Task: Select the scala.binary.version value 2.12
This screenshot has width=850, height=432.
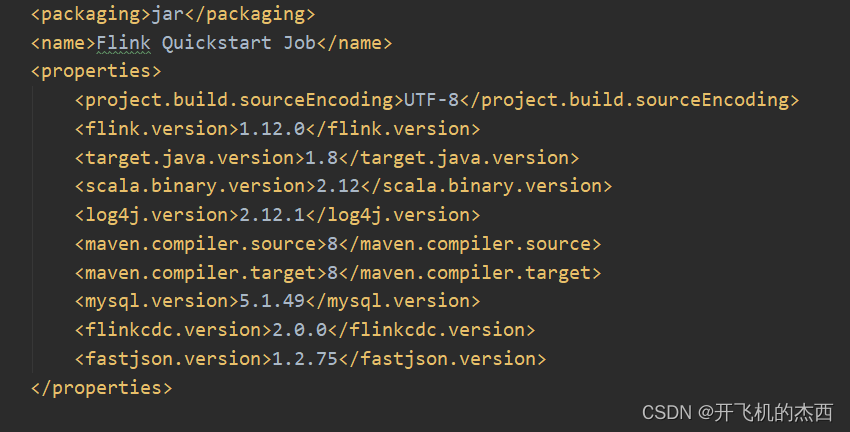Action: pyautogui.click(x=338, y=186)
